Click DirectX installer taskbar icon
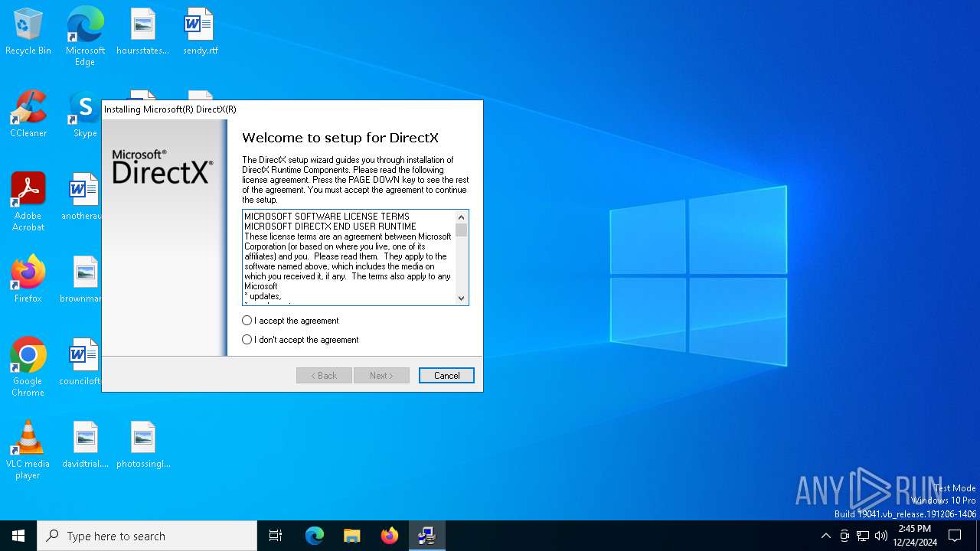The image size is (980, 551). (427, 536)
